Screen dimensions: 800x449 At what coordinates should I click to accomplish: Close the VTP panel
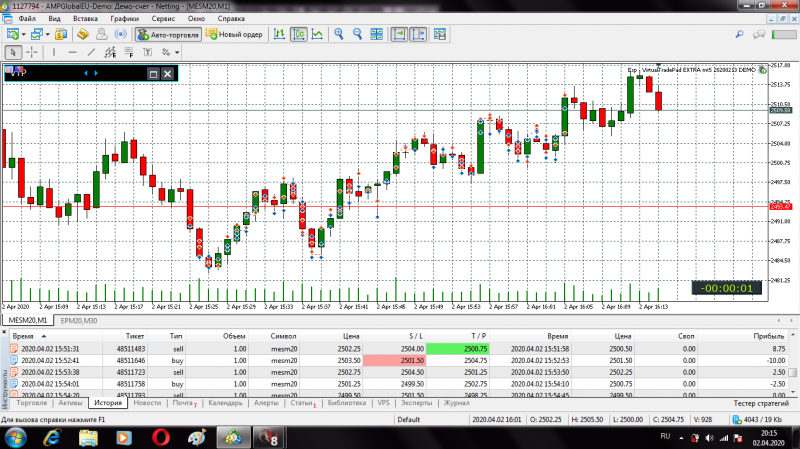[167, 74]
